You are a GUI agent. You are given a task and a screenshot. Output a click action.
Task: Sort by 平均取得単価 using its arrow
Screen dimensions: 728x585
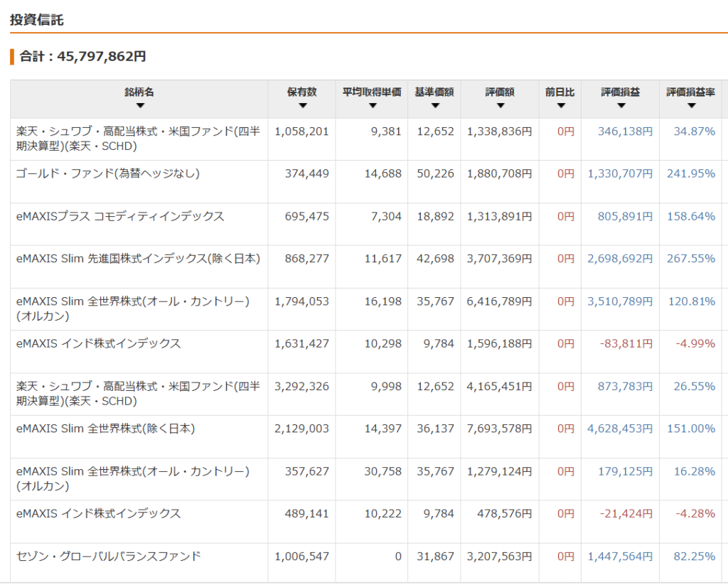tap(372, 106)
